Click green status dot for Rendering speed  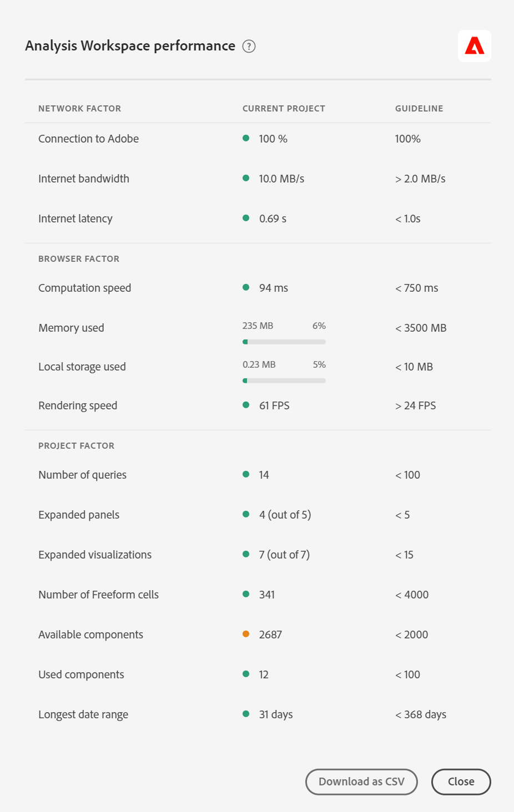[x=246, y=405]
